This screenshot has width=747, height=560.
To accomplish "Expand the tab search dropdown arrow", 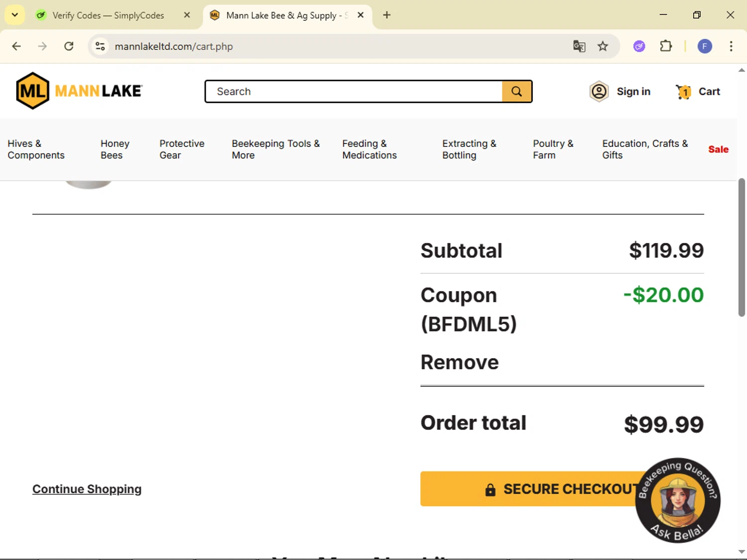I will [15, 15].
